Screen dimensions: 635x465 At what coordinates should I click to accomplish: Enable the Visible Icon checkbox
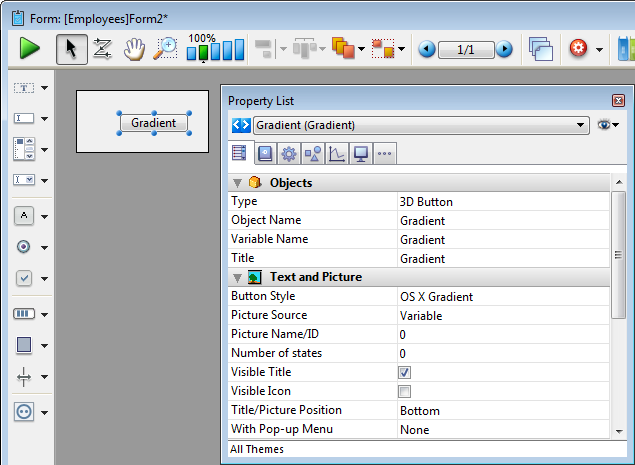(x=404, y=391)
